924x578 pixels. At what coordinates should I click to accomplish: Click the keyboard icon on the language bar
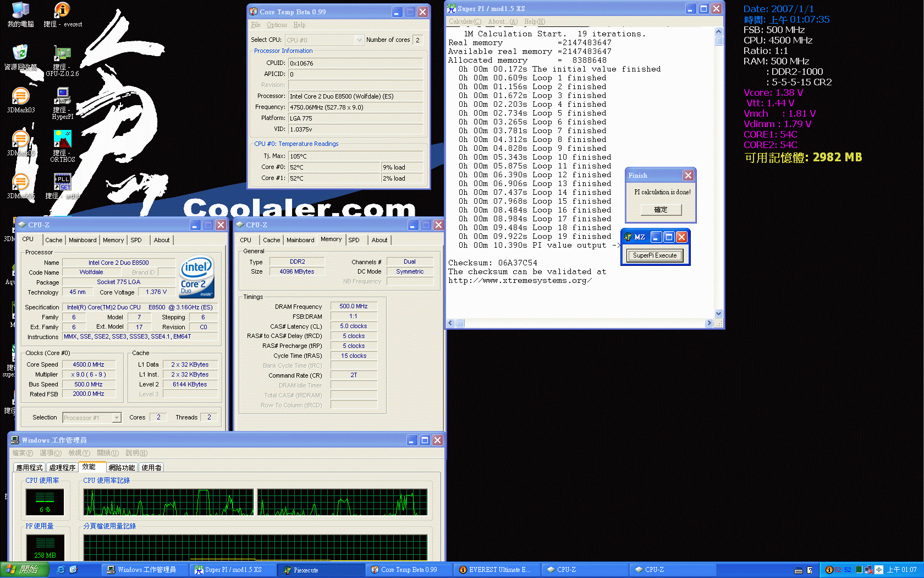[799, 570]
